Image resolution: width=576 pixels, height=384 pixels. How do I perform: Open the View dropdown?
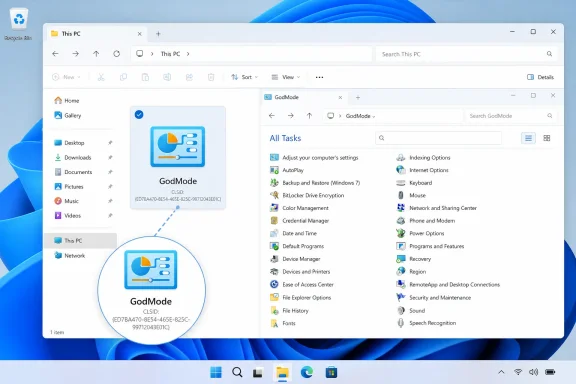pos(286,77)
